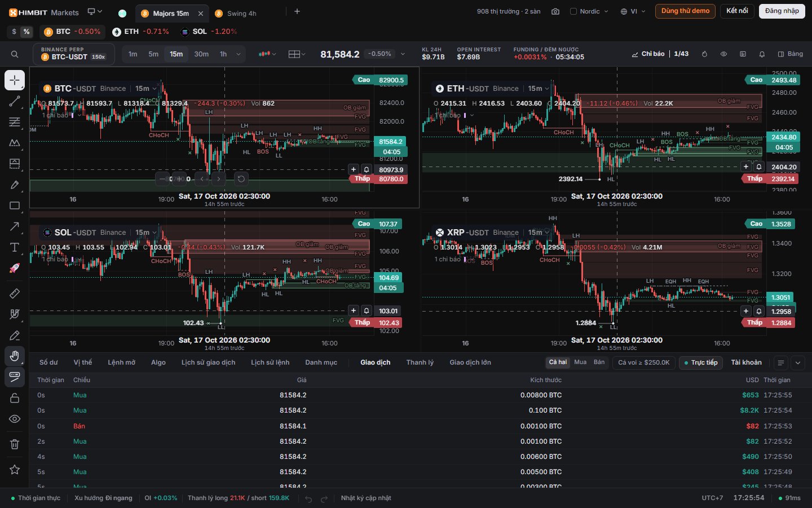
Task: Select the magnet snap tool
Action: click(15, 314)
